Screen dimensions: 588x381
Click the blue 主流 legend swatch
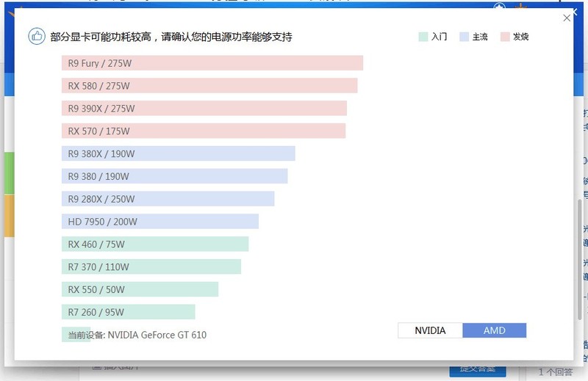point(464,37)
